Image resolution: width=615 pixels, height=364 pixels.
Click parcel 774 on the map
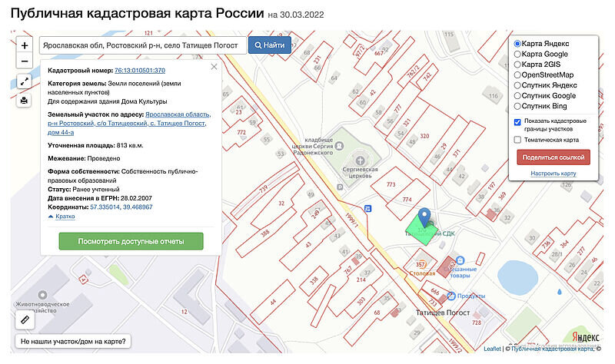[407, 200]
